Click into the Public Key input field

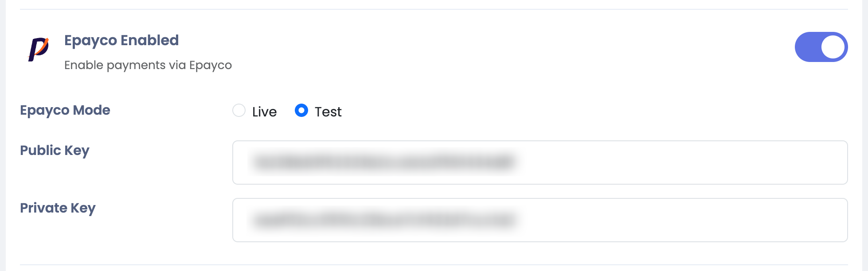pos(540,163)
